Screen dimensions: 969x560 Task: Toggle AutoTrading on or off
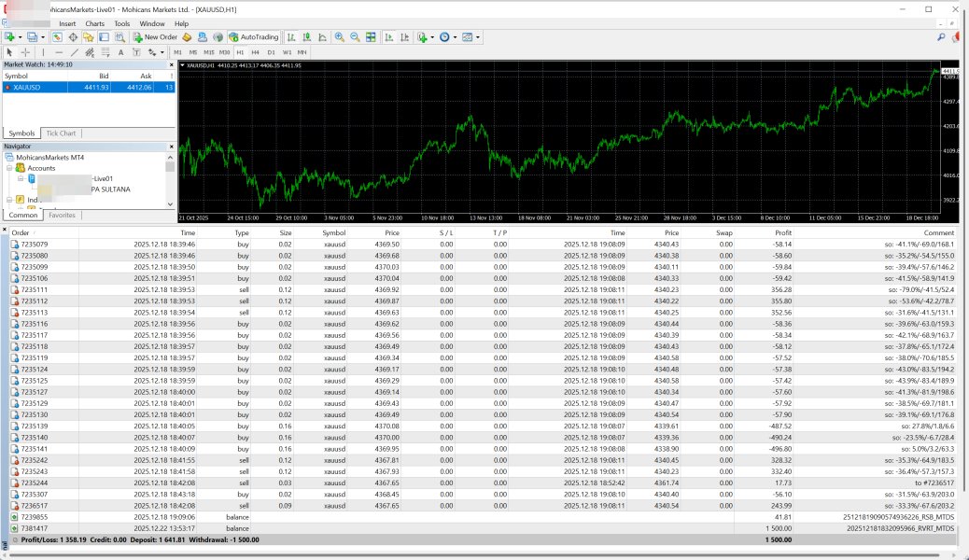click(x=253, y=37)
